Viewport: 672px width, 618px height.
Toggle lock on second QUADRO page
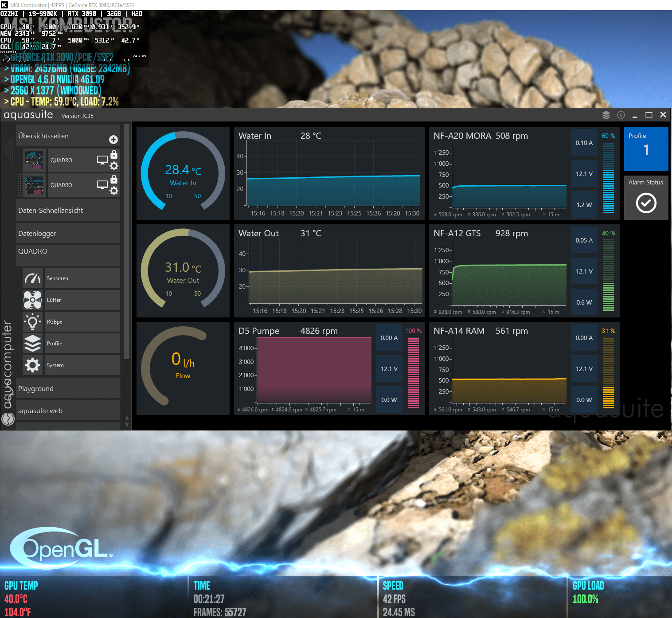(114, 179)
